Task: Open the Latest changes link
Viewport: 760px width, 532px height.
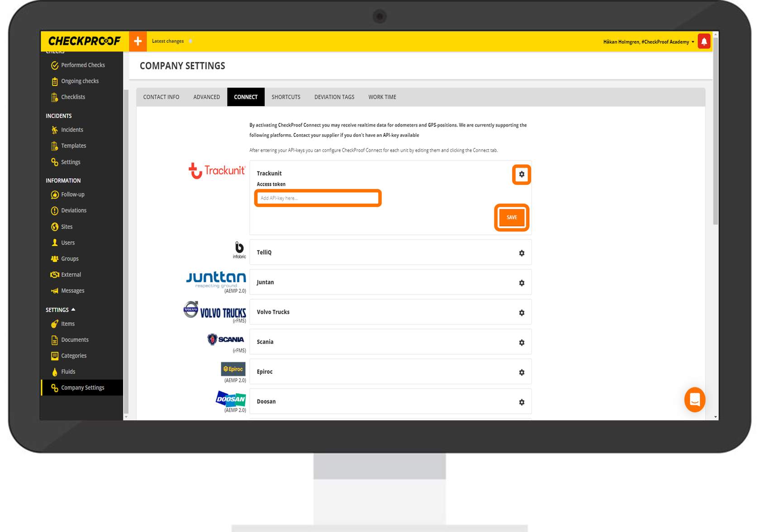Action: [x=168, y=41]
